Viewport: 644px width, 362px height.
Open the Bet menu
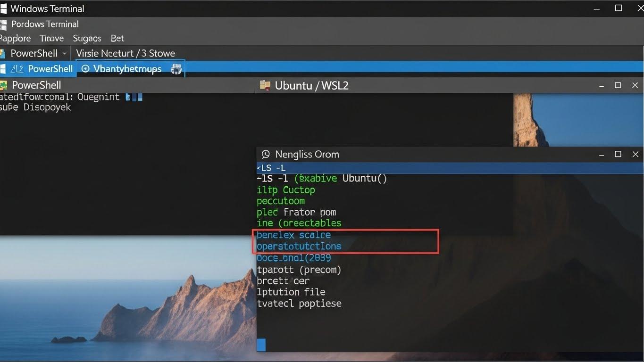(117, 38)
